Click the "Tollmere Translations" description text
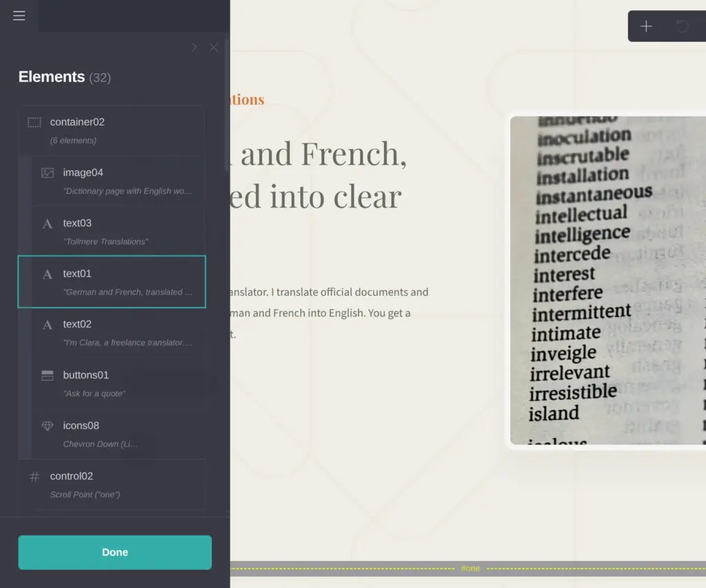This screenshot has width=706, height=588. [x=105, y=242]
